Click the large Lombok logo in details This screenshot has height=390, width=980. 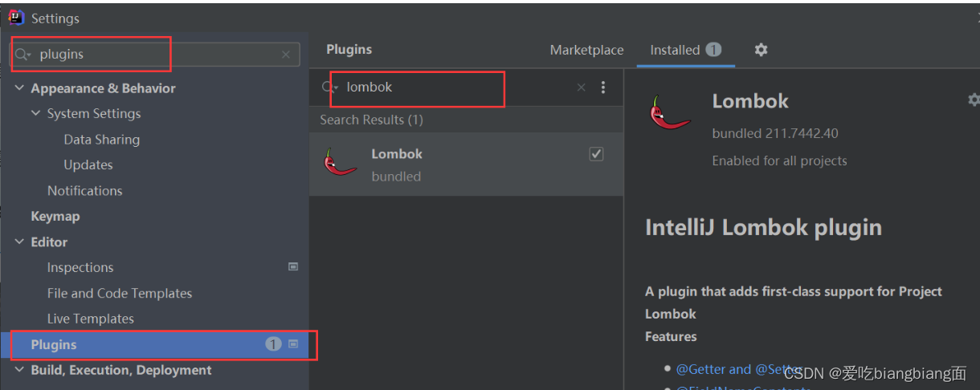670,113
